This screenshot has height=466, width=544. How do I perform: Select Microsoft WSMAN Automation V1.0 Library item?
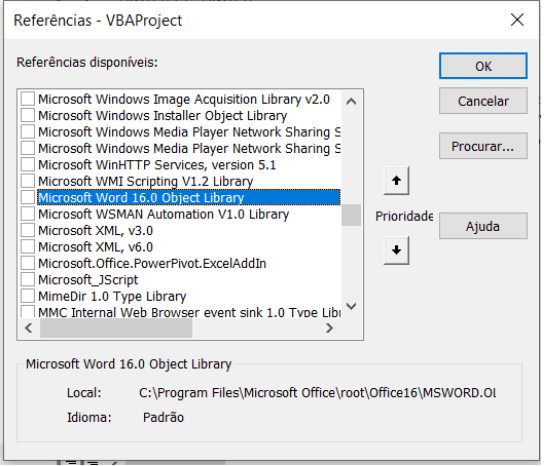tap(163, 214)
